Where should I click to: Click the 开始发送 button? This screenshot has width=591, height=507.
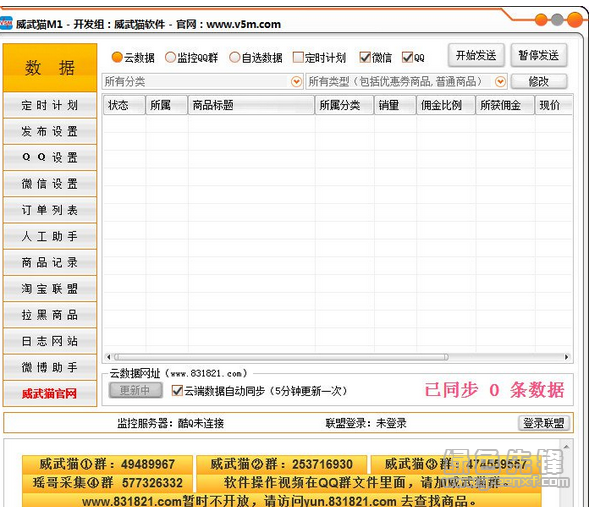[x=476, y=55]
